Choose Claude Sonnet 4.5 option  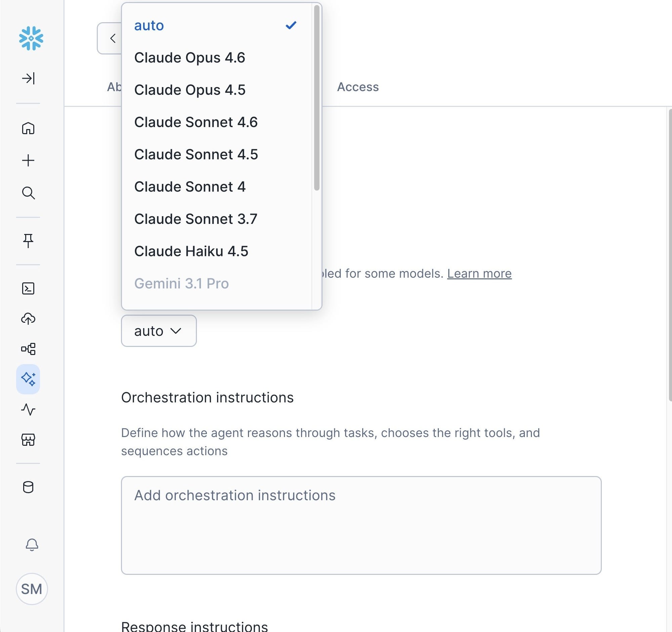(196, 155)
